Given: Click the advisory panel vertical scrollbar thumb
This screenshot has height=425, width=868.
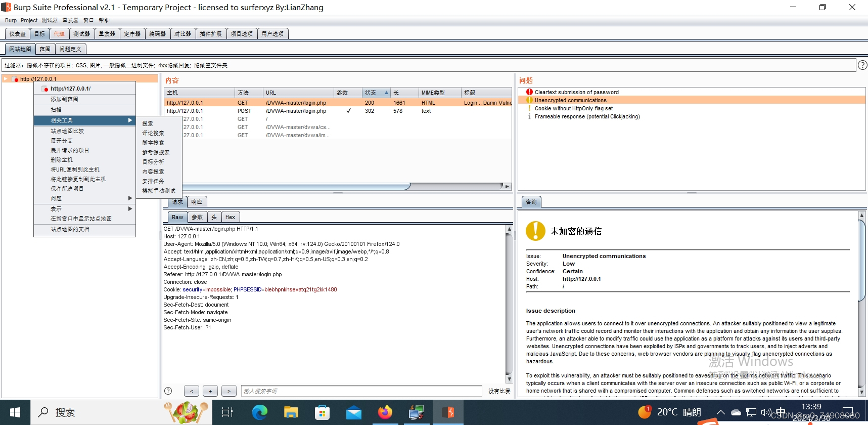Looking at the screenshot, I should point(862,260).
